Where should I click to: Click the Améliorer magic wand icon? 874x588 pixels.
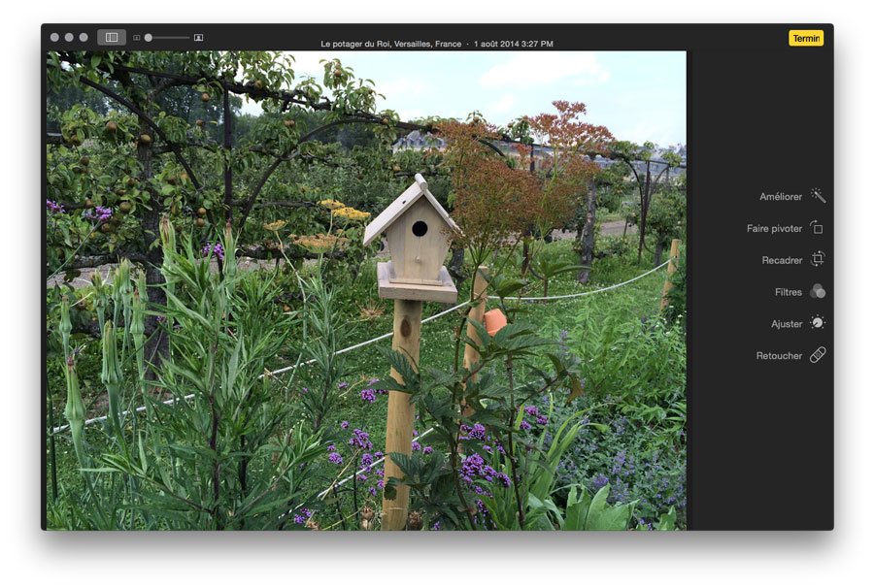(x=818, y=195)
